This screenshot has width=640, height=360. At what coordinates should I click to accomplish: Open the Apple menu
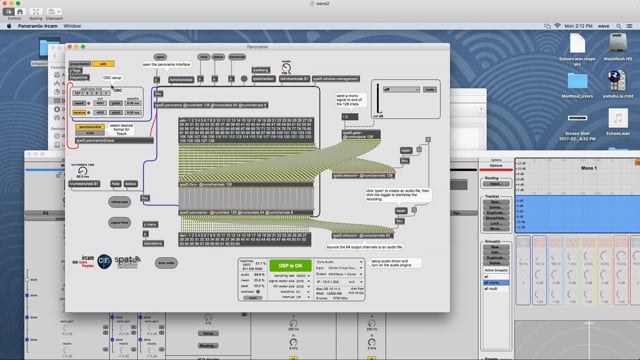pos(9,26)
